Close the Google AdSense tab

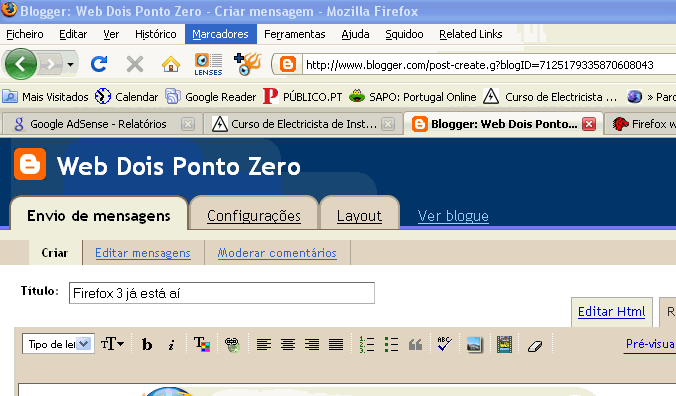click(x=188, y=124)
